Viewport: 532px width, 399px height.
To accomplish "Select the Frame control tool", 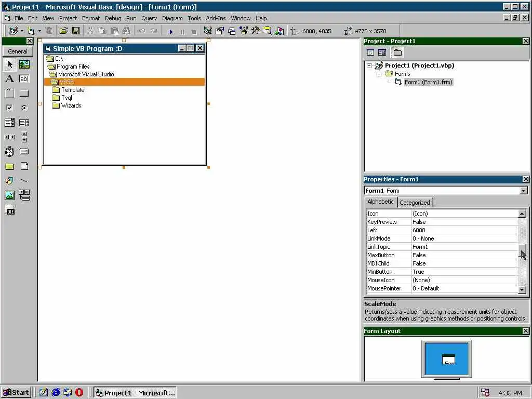I will tap(10, 94).
